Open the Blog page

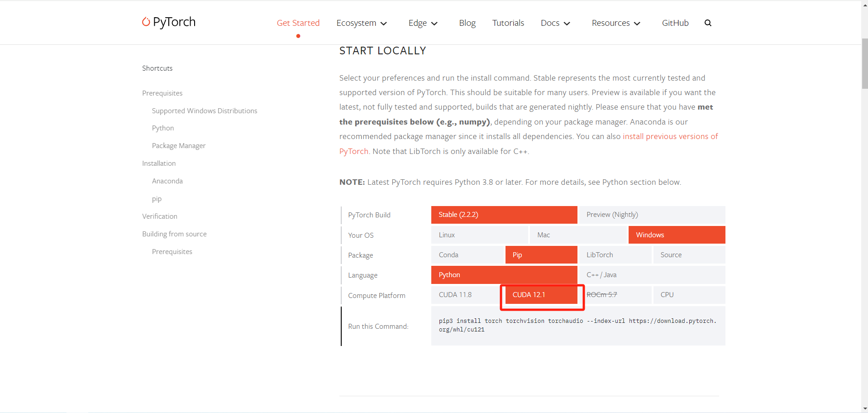click(x=467, y=23)
